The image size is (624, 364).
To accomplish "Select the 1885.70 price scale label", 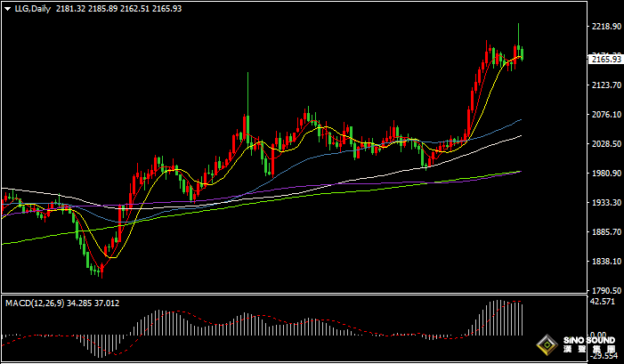I will (x=605, y=232).
